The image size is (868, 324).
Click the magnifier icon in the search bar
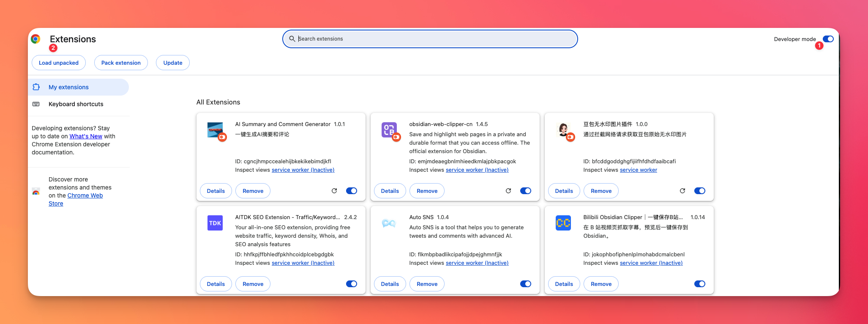(292, 39)
